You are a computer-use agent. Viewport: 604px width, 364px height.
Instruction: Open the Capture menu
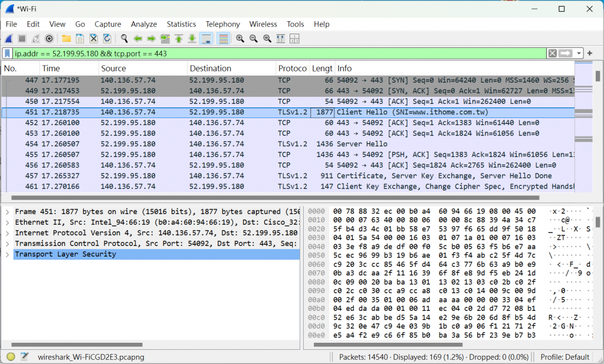tap(108, 24)
